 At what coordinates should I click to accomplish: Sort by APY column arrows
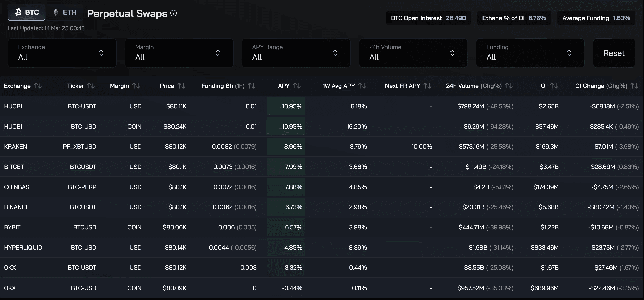pyautogui.click(x=297, y=86)
